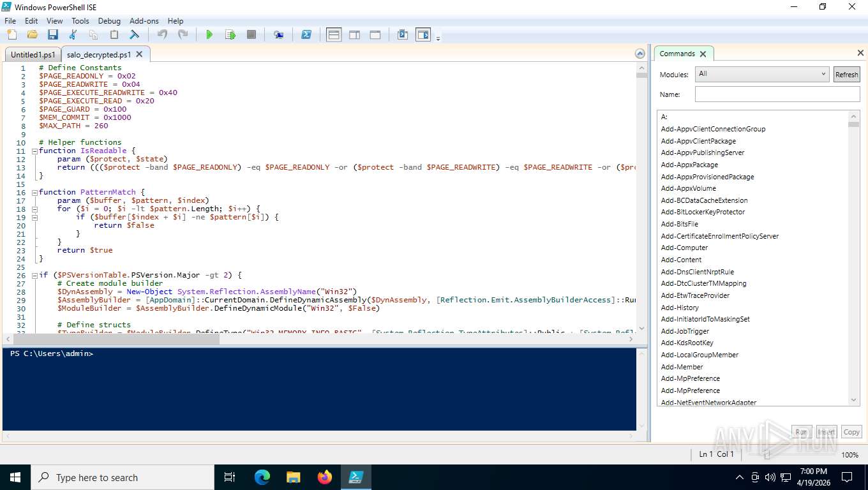Image resolution: width=868 pixels, height=490 pixels.
Task: Open the Add-ons menu
Action: pos(144,20)
